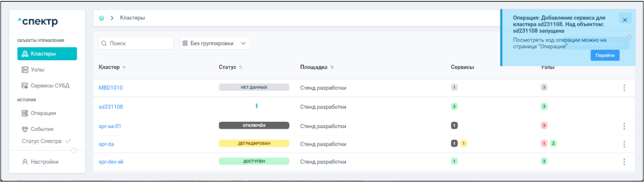Open three-dot menu for spr-aa-01 cluster
Viewport: 644px width, 182px height.
[624, 126]
